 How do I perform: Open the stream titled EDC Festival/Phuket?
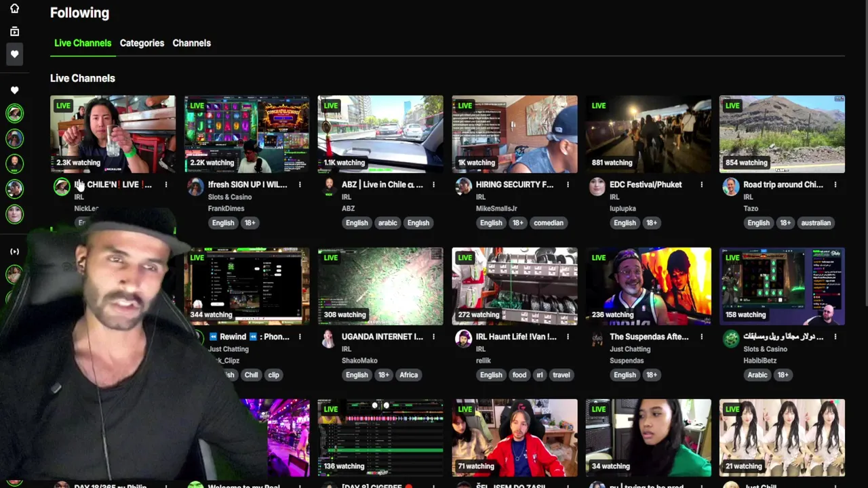pos(646,184)
